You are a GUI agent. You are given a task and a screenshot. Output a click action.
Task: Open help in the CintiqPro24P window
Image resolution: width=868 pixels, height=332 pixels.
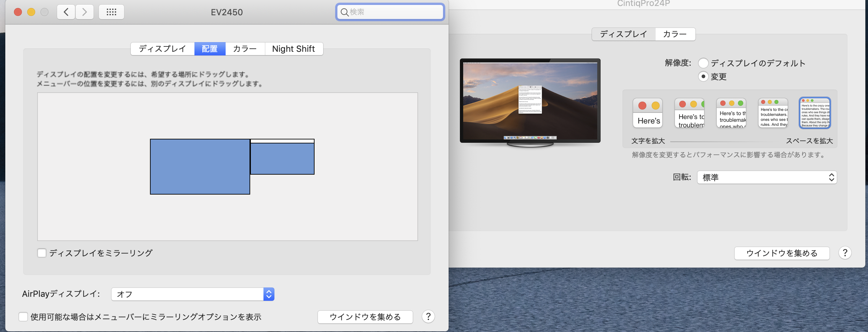point(845,253)
